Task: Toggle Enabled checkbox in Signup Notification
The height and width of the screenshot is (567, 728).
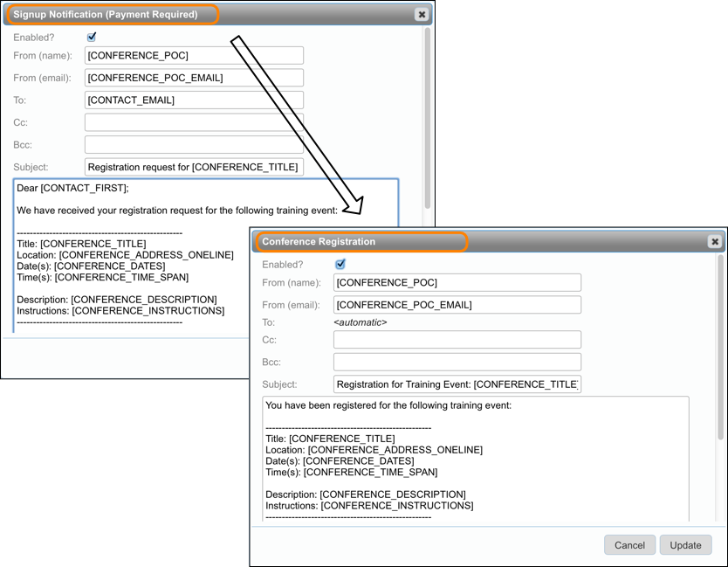Action: [92, 38]
